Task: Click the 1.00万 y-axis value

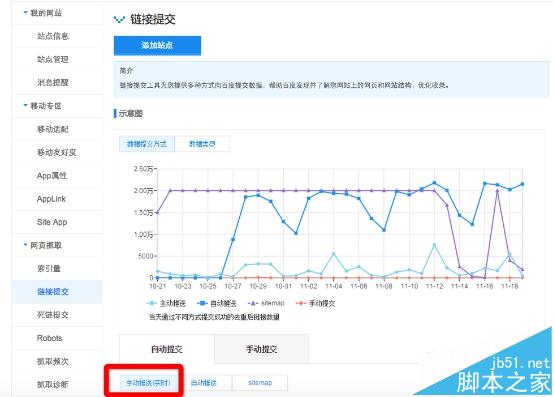Action: (x=143, y=235)
